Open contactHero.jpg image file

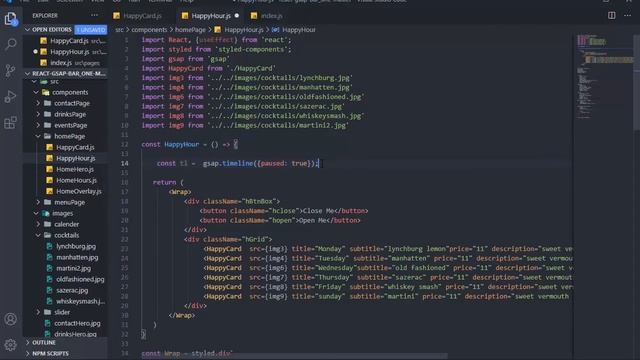[77, 323]
